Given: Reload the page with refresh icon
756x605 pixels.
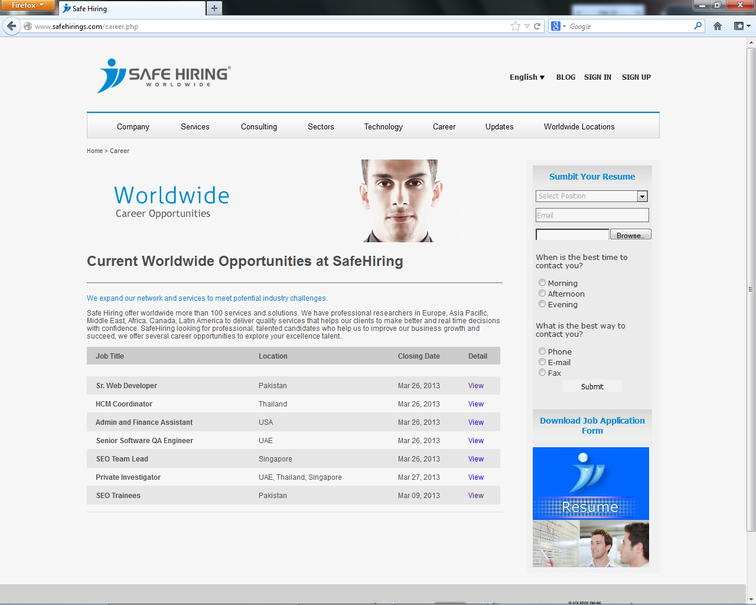Looking at the screenshot, I should point(537,26).
